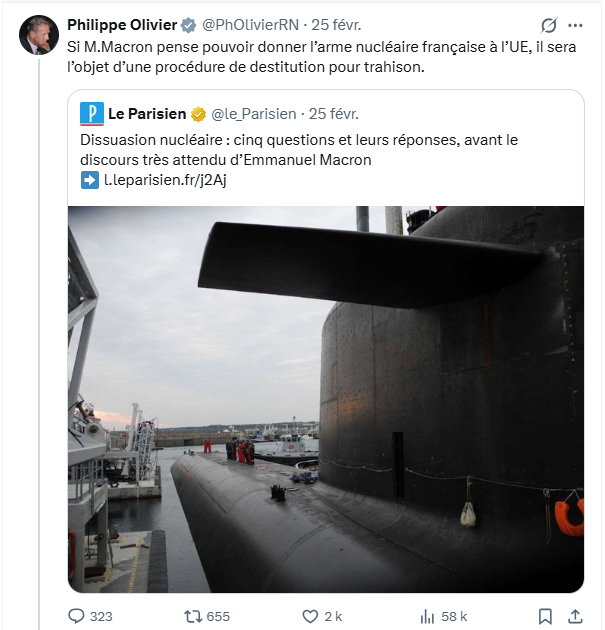Click Le Parisien's gold verified badge
The width and height of the screenshot is (605, 630).
(198, 114)
